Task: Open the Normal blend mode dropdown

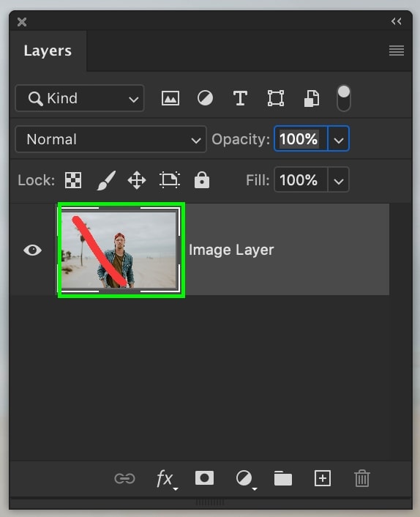Action: point(110,139)
